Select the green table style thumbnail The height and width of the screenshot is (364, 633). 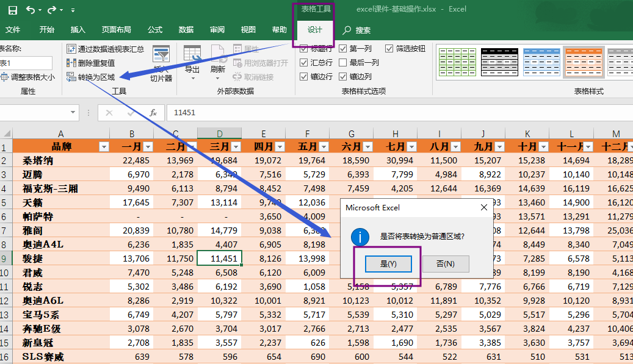(457, 62)
